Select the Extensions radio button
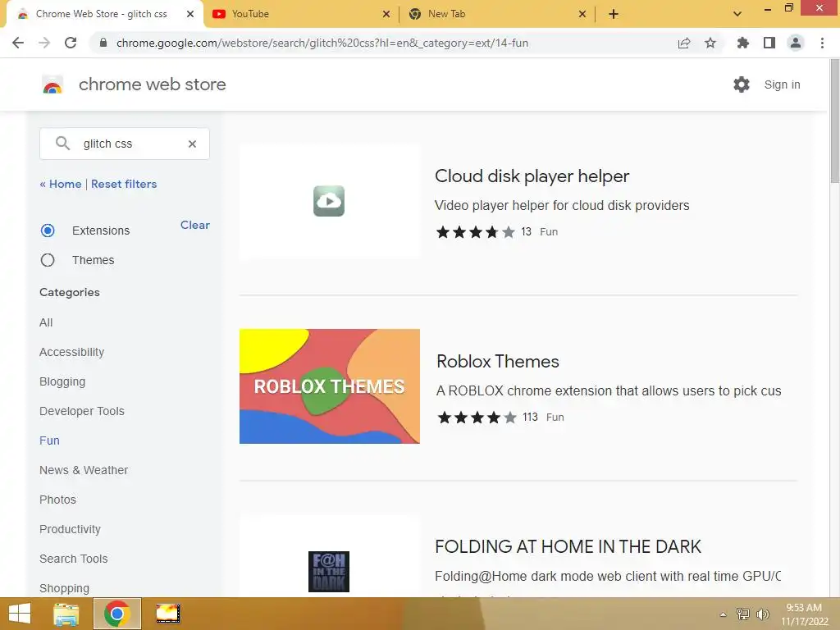The width and height of the screenshot is (840, 630). (48, 231)
